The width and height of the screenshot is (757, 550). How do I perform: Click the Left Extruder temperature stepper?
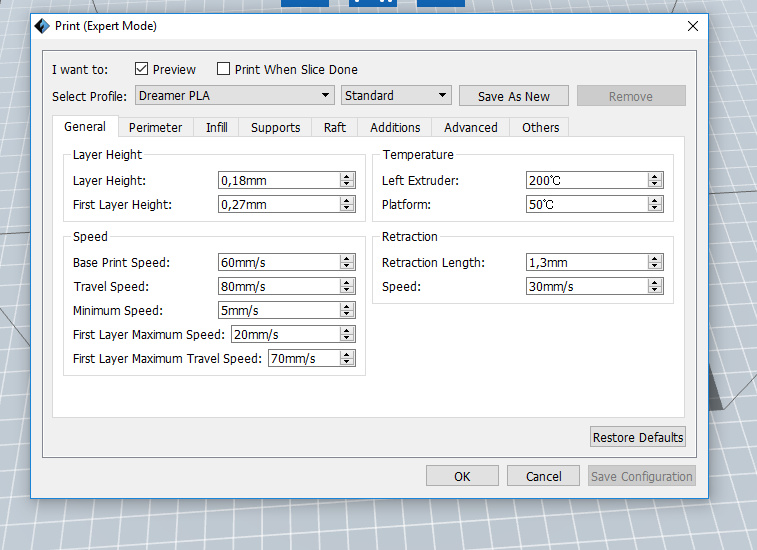[x=655, y=181]
